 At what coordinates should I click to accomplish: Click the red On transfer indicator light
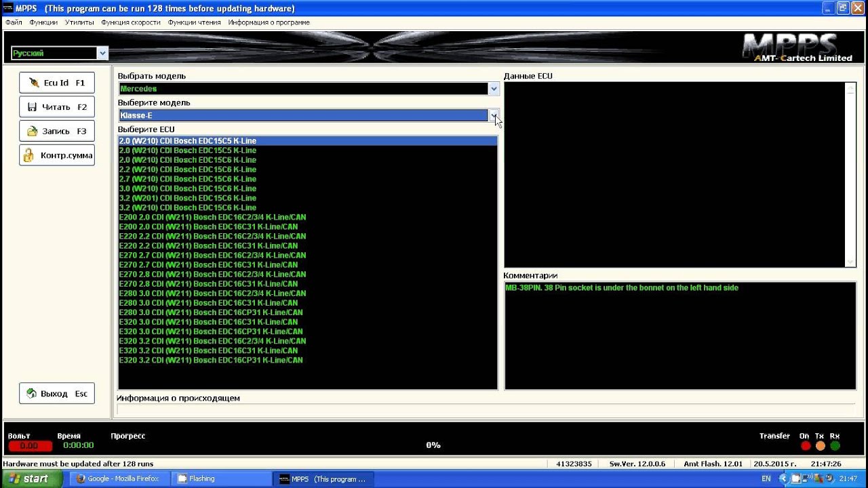[806, 446]
